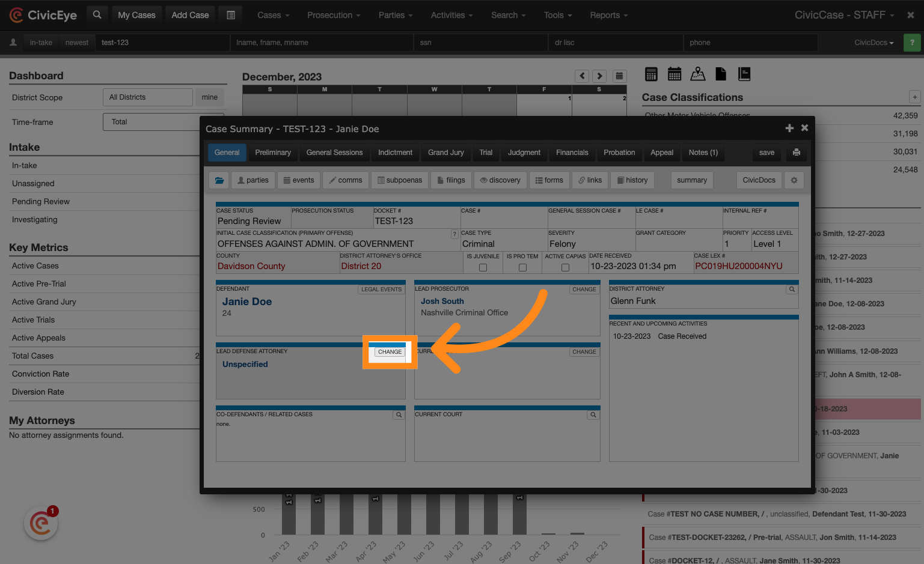Click the Add Case button

click(x=190, y=15)
